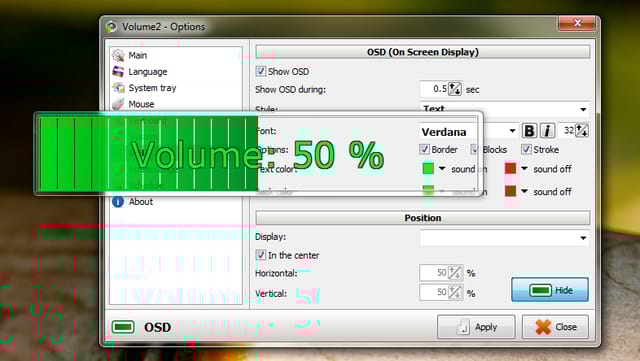Open red sound off text color swatch
The image size is (640, 361).
click(x=510, y=168)
